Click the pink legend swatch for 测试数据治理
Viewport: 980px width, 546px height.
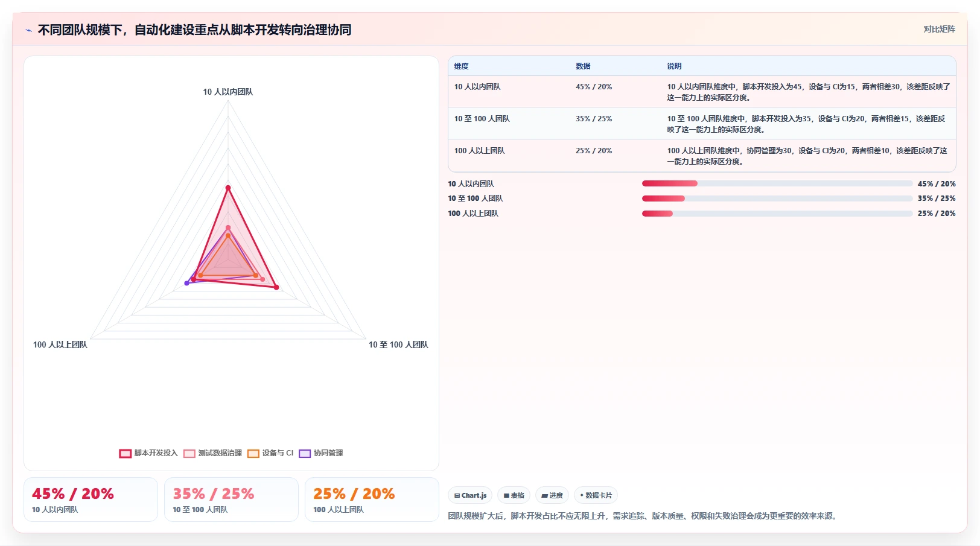189,454
